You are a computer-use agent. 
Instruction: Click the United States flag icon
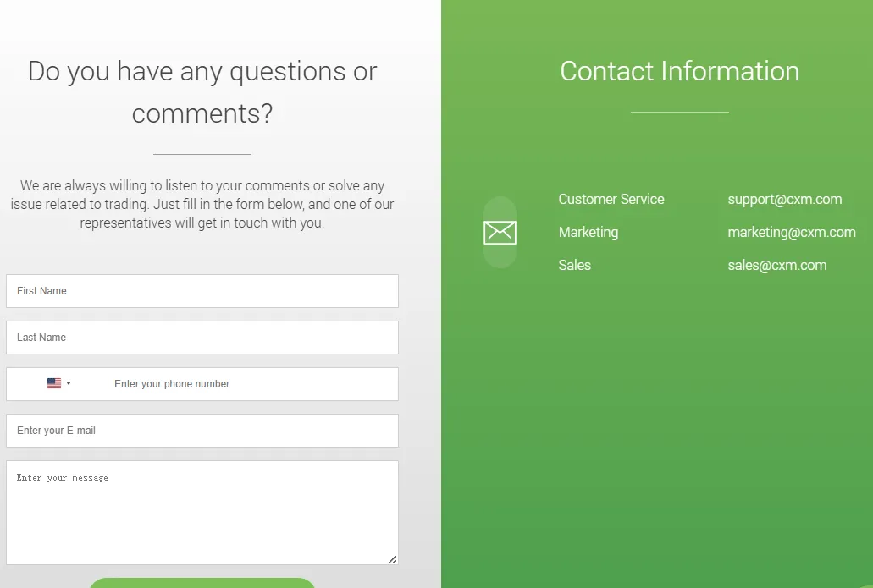[54, 383]
